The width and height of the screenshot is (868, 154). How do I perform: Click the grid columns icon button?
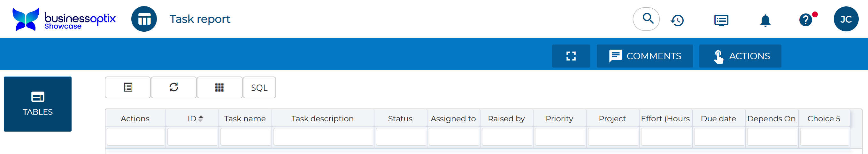pyautogui.click(x=219, y=87)
